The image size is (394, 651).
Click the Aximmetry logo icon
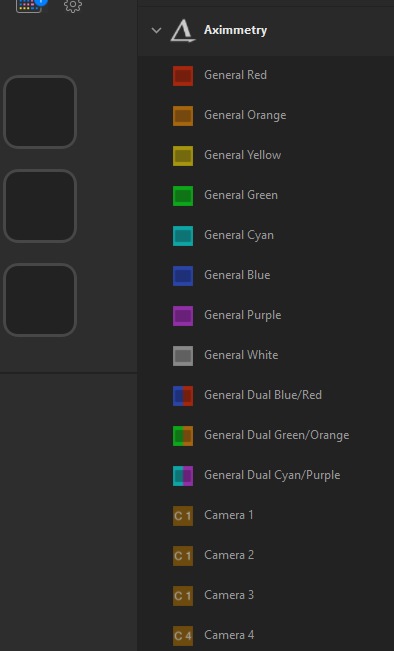pyautogui.click(x=183, y=31)
